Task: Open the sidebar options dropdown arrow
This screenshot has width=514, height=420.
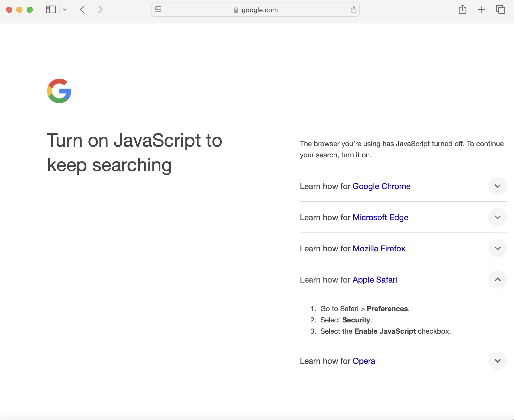Action: point(65,10)
